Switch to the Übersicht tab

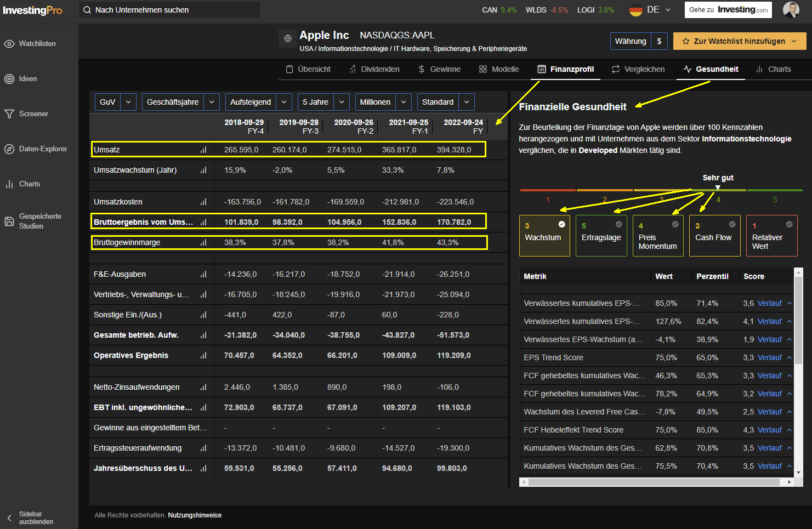308,69
